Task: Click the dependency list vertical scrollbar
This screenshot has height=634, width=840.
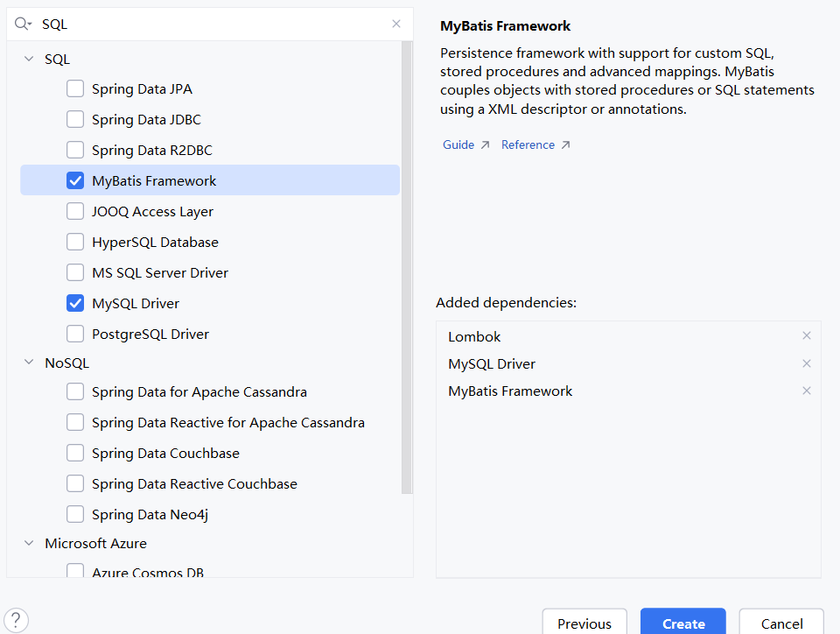Action: point(407,263)
